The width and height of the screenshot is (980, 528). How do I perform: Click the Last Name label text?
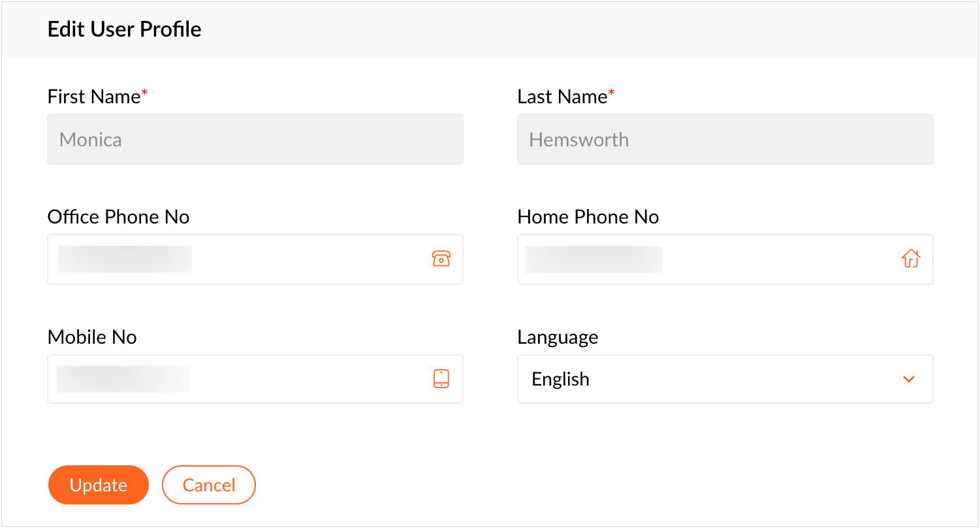pos(562,97)
